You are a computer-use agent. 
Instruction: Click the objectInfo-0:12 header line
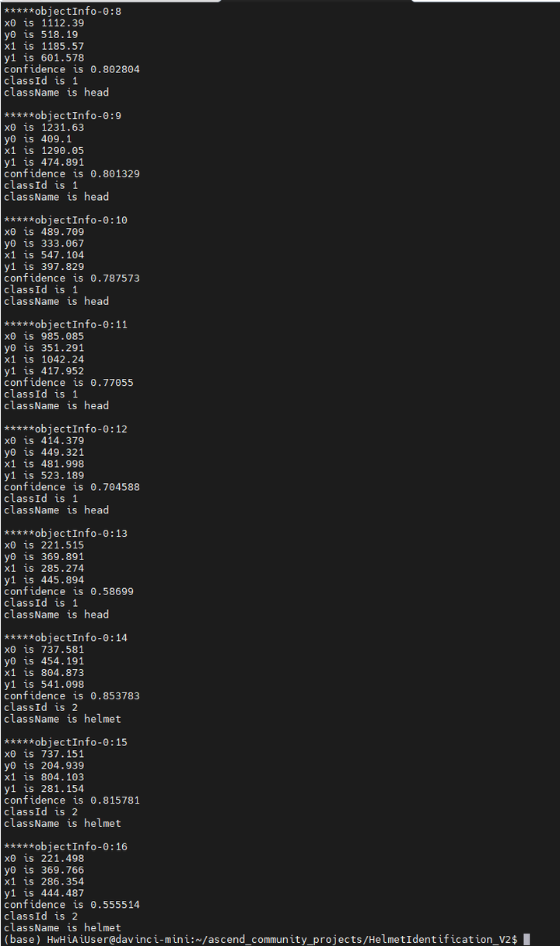(x=65, y=429)
